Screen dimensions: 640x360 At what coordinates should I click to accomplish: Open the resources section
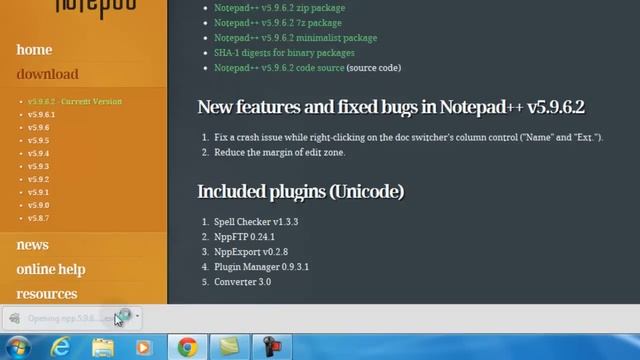coord(47,294)
